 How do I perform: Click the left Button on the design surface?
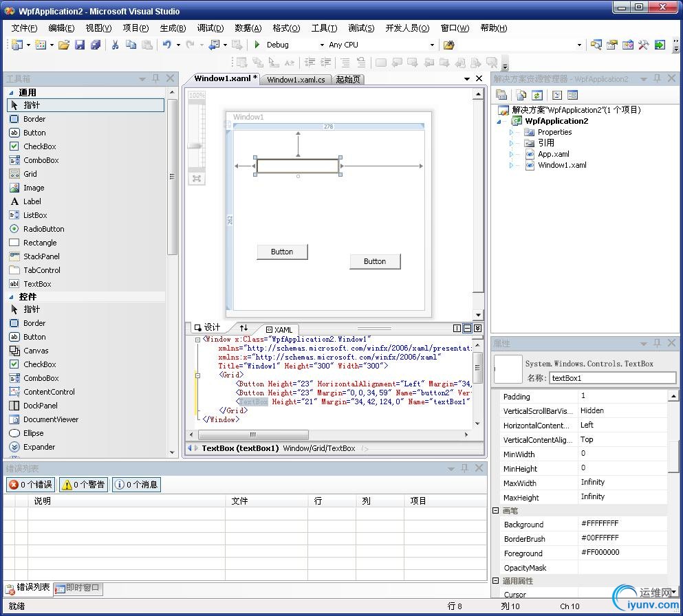[x=282, y=252]
